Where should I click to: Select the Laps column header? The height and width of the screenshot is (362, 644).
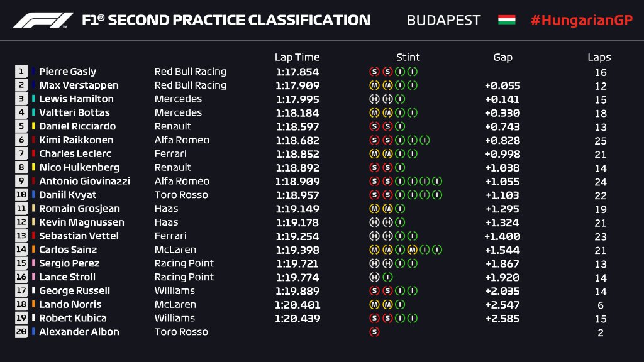pos(599,57)
